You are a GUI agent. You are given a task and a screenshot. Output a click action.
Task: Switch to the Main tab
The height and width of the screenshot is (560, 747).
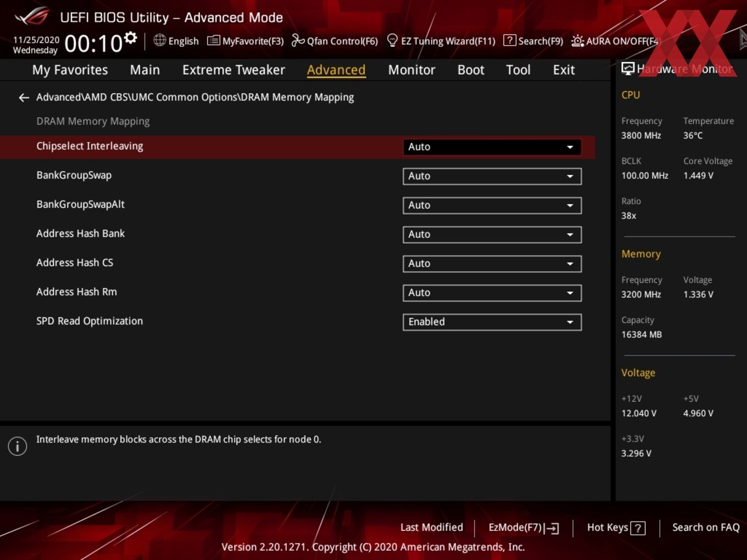click(x=145, y=70)
